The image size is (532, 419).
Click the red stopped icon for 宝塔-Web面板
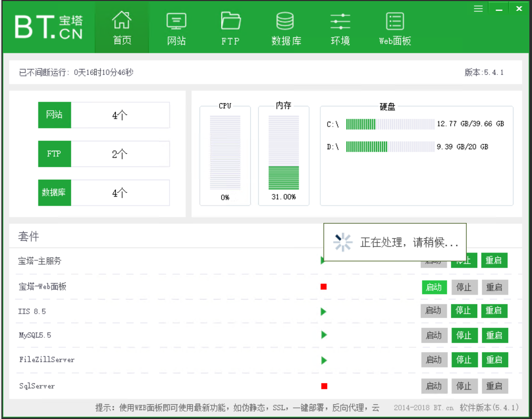pyautogui.click(x=324, y=287)
